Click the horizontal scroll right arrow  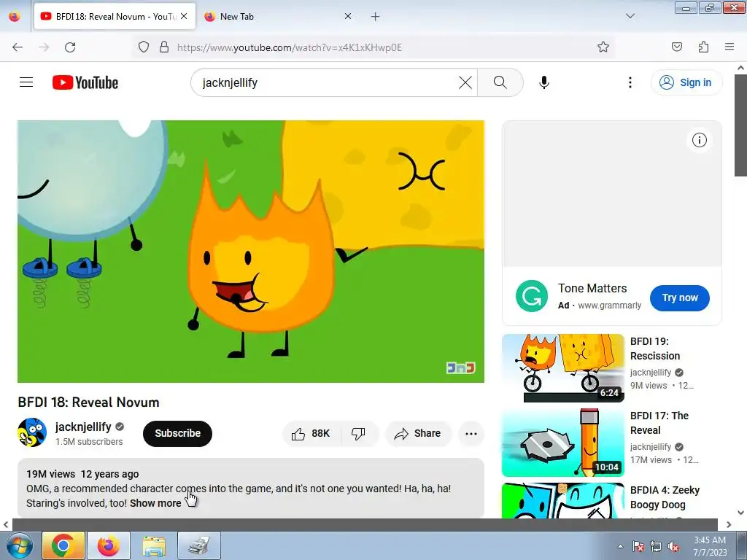coord(729,525)
